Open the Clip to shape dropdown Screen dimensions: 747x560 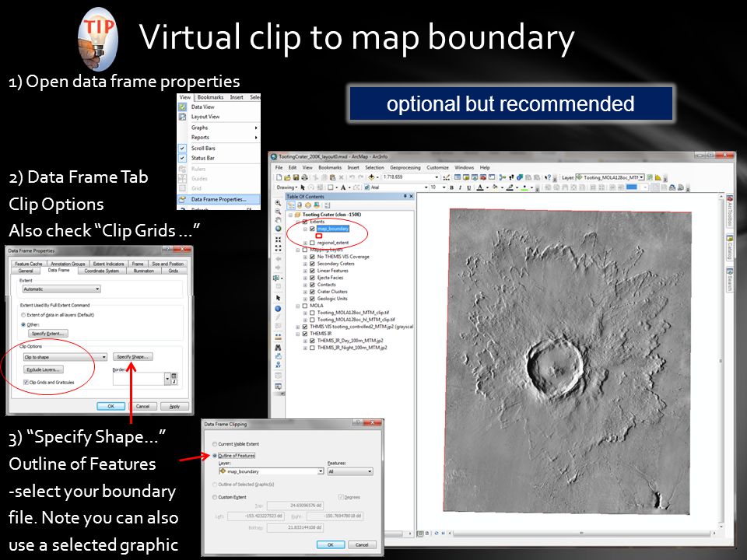pyautogui.click(x=65, y=357)
